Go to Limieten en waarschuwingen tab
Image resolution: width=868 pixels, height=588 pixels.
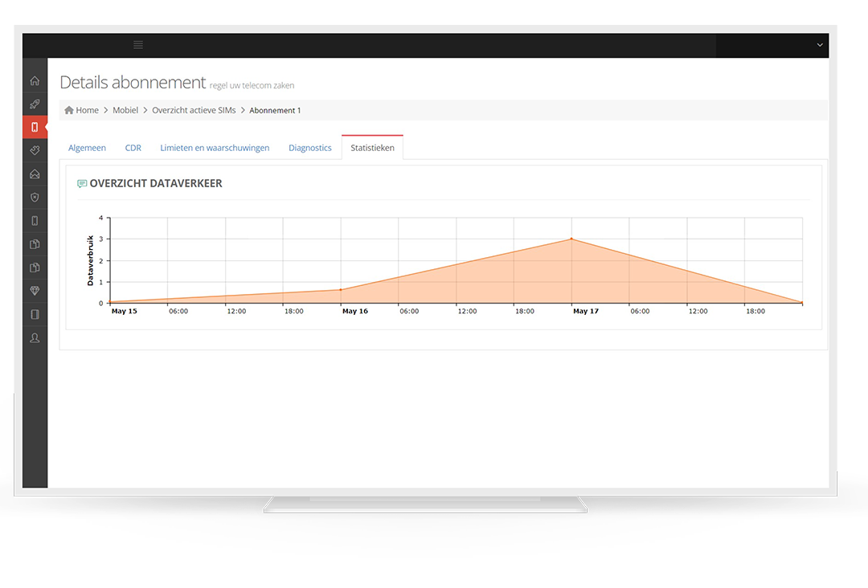tap(215, 148)
